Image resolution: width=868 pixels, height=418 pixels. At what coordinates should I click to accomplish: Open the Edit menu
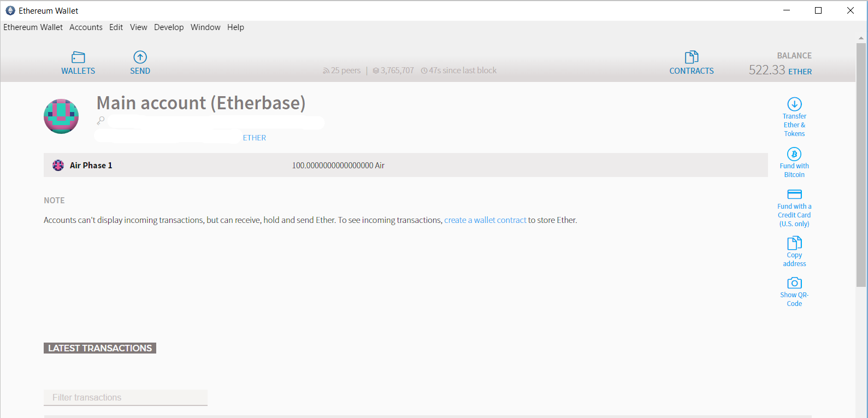(x=116, y=27)
